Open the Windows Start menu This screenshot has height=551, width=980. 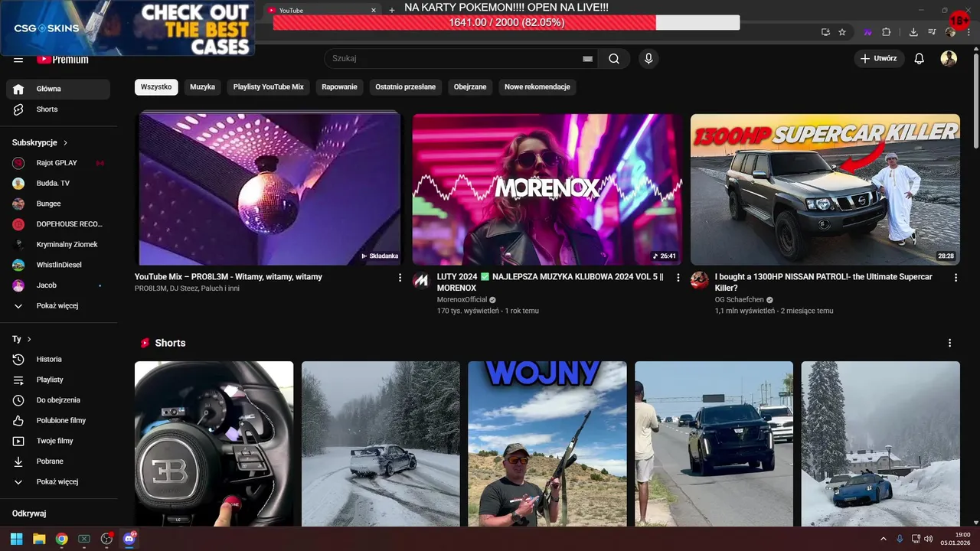coord(16,539)
